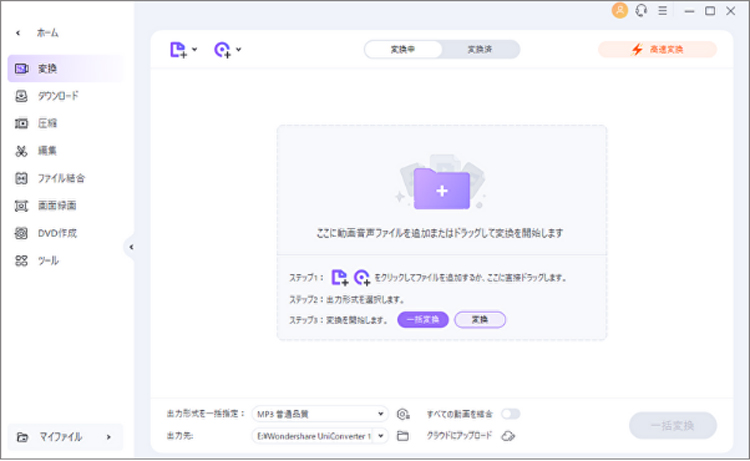
Task: Click the add file icon in ステップ1
Action: click(340, 277)
